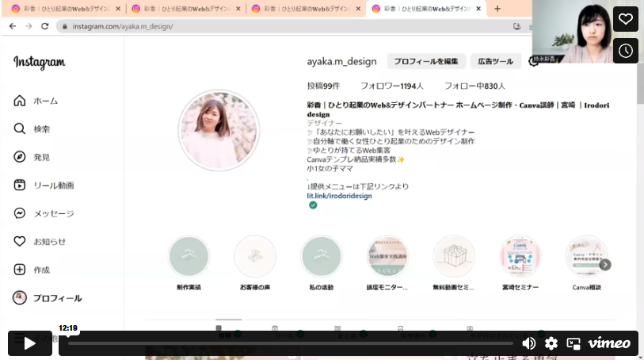Open the lit.link/irodoridesign bio link
Image resolution: width=644 pixels, height=360 pixels.
coord(339,195)
